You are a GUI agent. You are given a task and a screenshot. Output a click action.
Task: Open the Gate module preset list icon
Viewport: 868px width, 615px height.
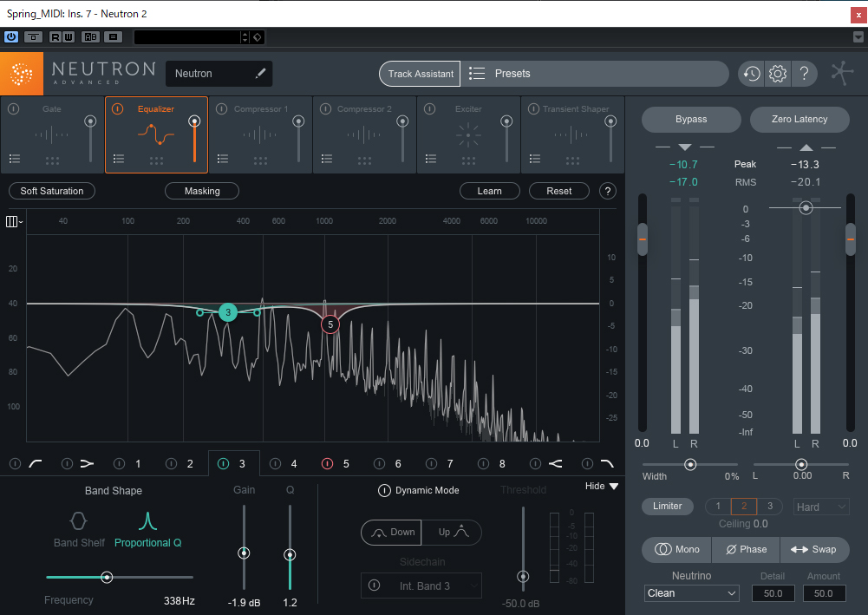click(x=15, y=159)
